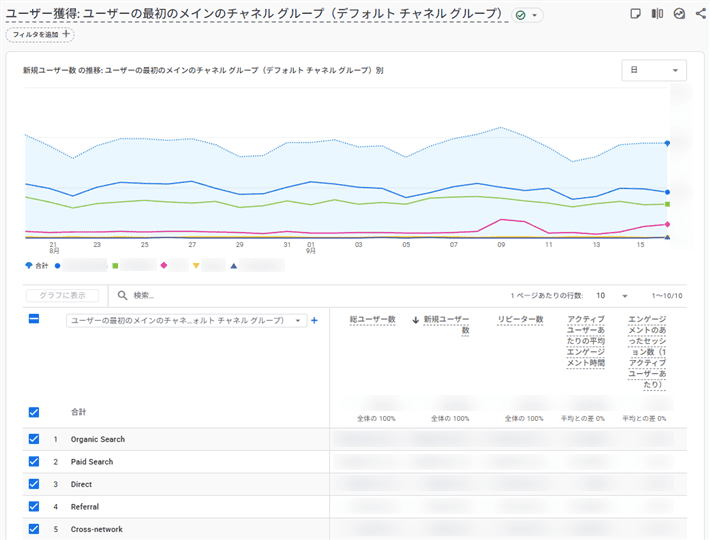The height and width of the screenshot is (540, 710).
Task: Open the Insights icon at top right
Action: 679,14
